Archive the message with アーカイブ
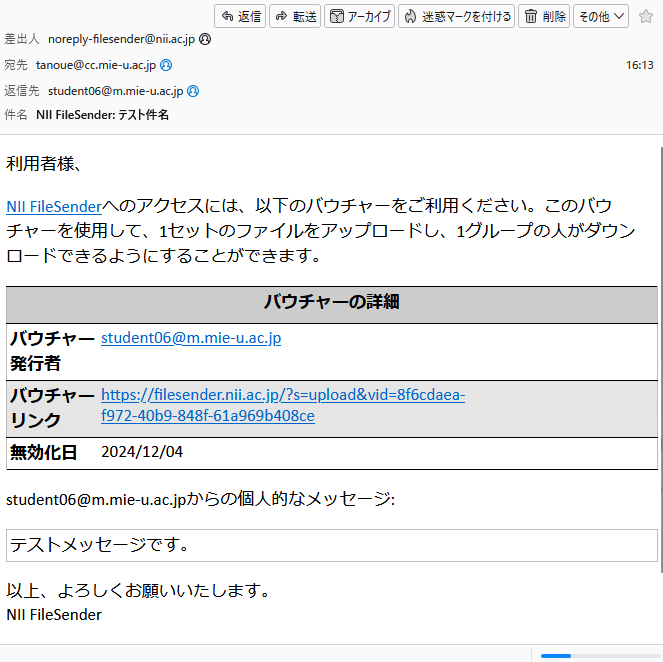The width and height of the screenshot is (663, 662). (x=359, y=16)
